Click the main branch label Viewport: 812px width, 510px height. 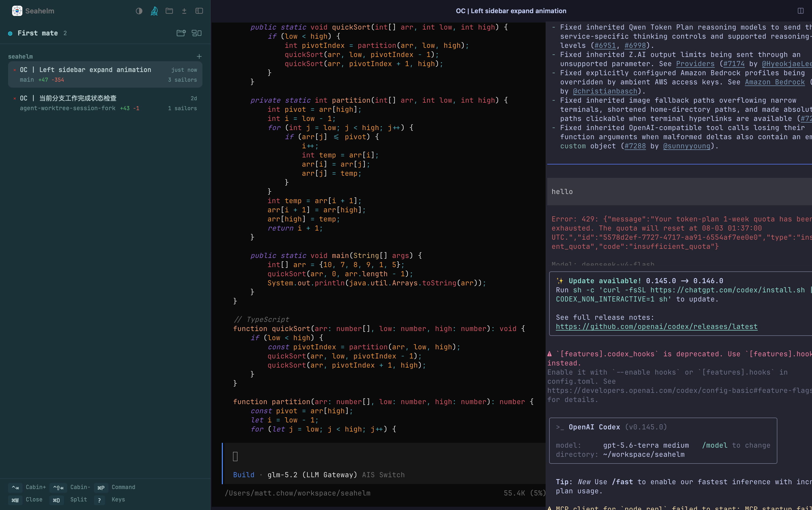[27, 80]
